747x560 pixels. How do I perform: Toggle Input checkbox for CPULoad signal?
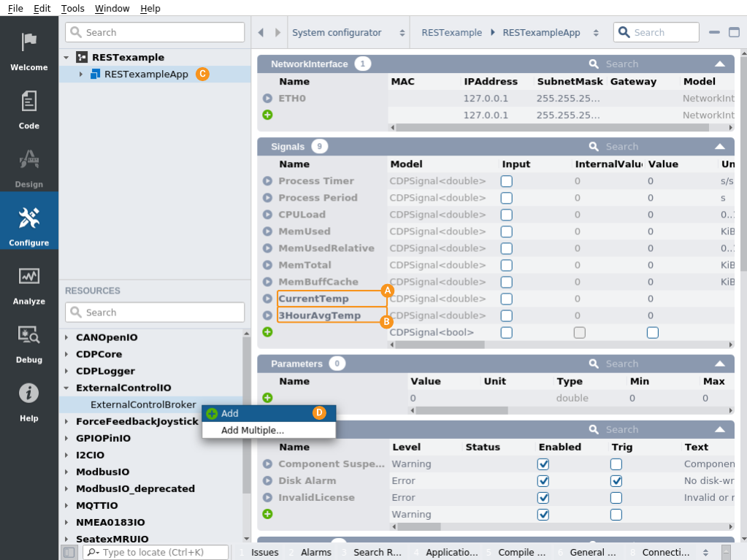506,215
